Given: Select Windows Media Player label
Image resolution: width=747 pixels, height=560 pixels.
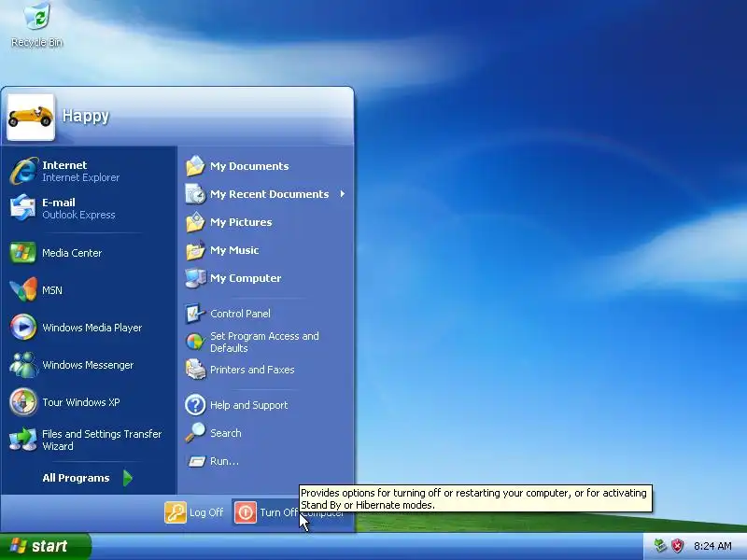Looking at the screenshot, I should pos(92,328).
